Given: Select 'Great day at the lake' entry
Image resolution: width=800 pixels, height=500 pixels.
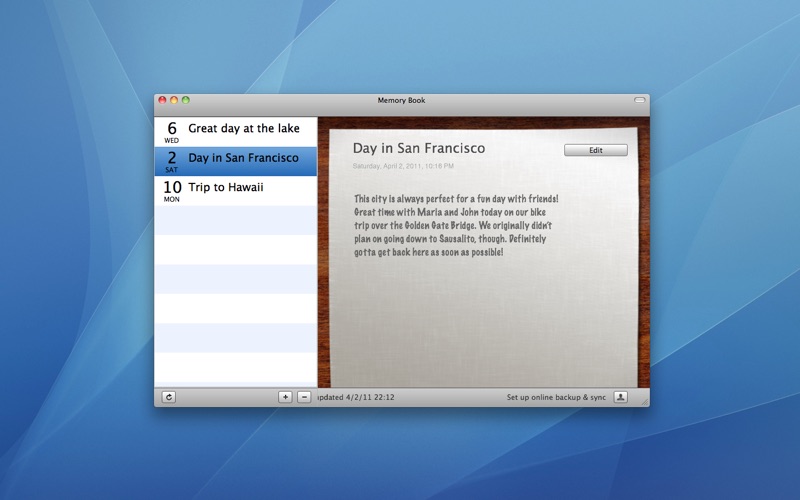Looking at the screenshot, I should pos(236,132).
